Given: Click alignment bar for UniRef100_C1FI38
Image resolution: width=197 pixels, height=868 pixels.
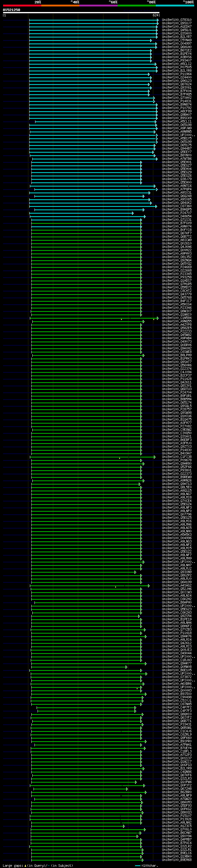Looking at the screenshot, I should [93, 457].
